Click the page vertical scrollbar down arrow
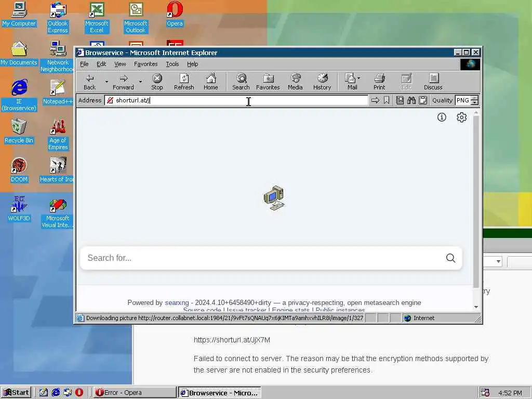532x399 pixels. [x=476, y=307]
